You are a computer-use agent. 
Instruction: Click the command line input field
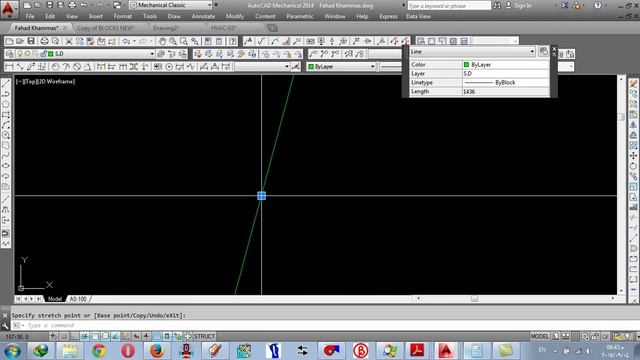pyautogui.click(x=318, y=325)
